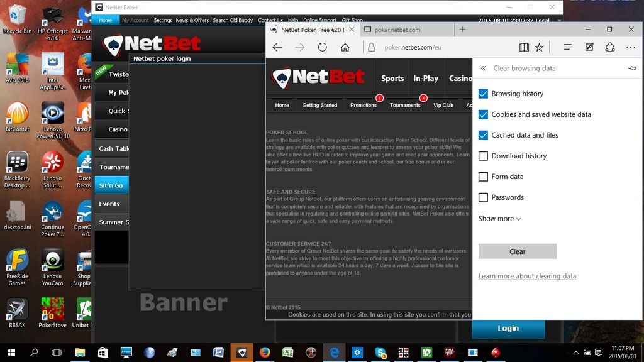The height and width of the screenshot is (362, 644).
Task: Open the Vip Club page tab
Action: point(443,105)
